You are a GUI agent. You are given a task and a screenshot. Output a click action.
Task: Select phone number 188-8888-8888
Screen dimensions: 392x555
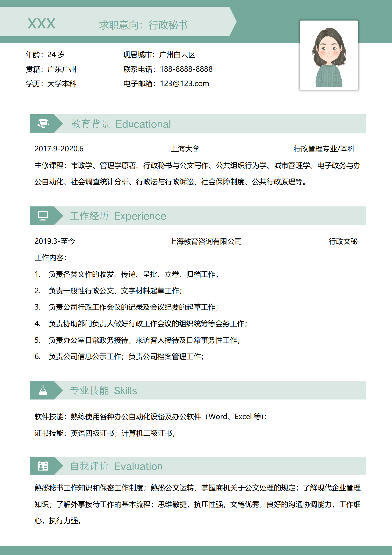(x=186, y=69)
